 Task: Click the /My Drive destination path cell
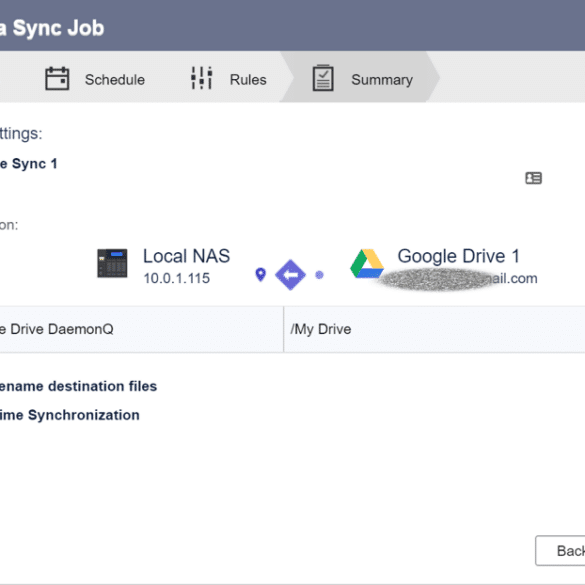pyautogui.click(x=434, y=329)
